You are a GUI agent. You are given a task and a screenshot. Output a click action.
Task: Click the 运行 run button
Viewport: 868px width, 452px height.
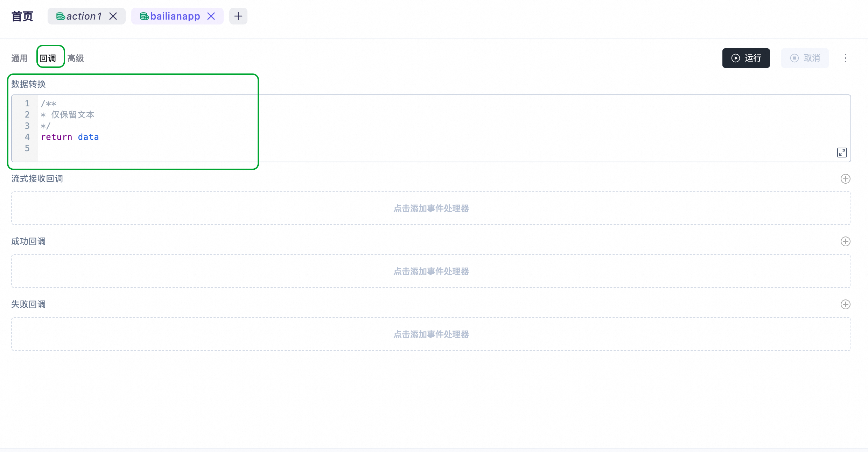pos(746,58)
